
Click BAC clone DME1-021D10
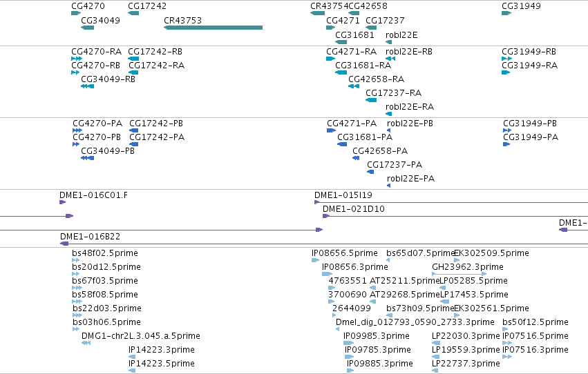pyautogui.click(x=354, y=209)
